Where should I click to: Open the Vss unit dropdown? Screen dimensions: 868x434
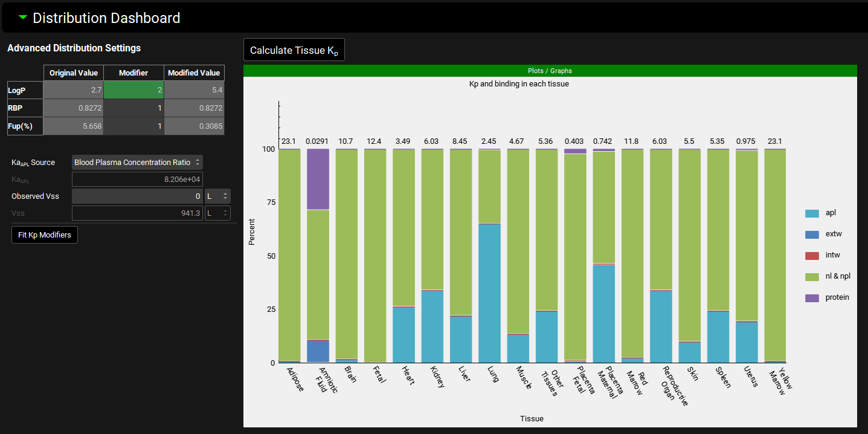click(x=217, y=213)
